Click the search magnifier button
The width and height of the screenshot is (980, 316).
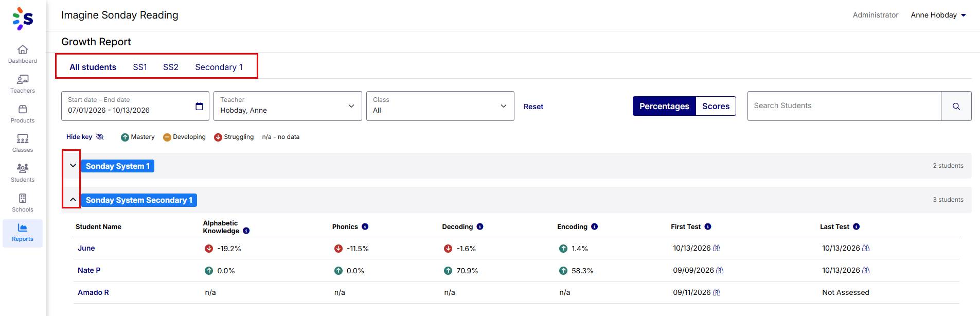[x=956, y=106]
